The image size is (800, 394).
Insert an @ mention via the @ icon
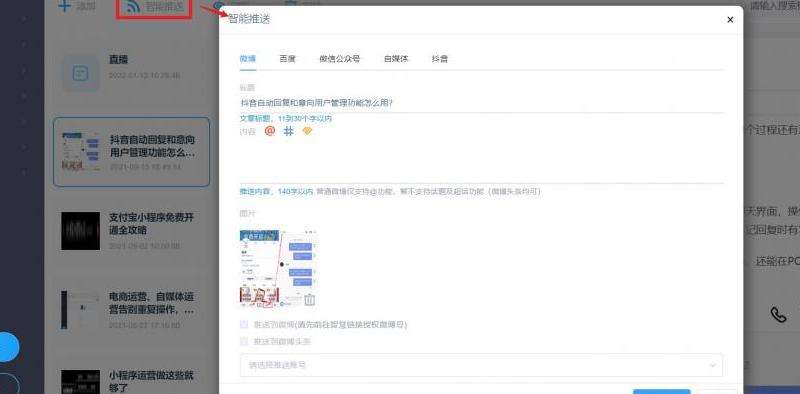[x=270, y=131]
